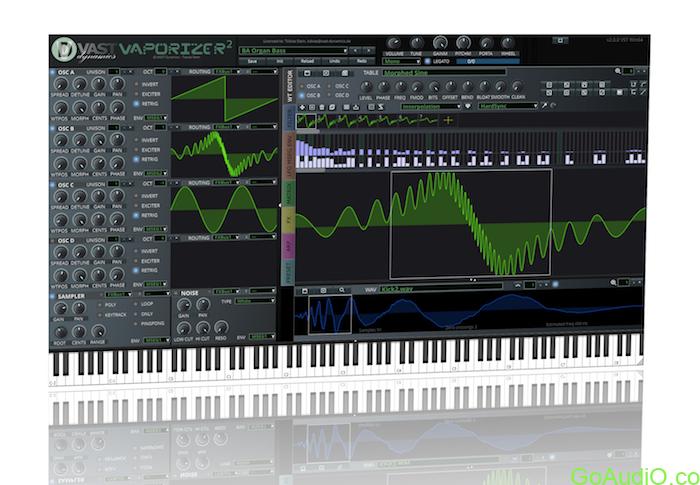Image resolution: width=700 pixels, height=485 pixels.
Task: Click the WAV file name field
Action: pos(441,289)
